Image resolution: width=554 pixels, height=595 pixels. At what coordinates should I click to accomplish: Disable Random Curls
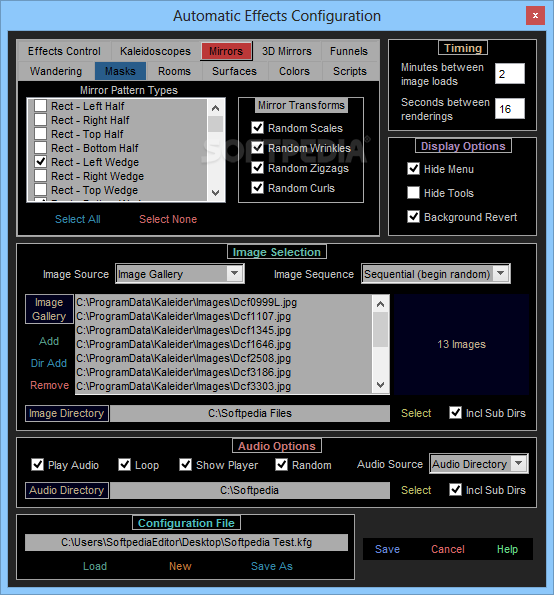(x=258, y=188)
